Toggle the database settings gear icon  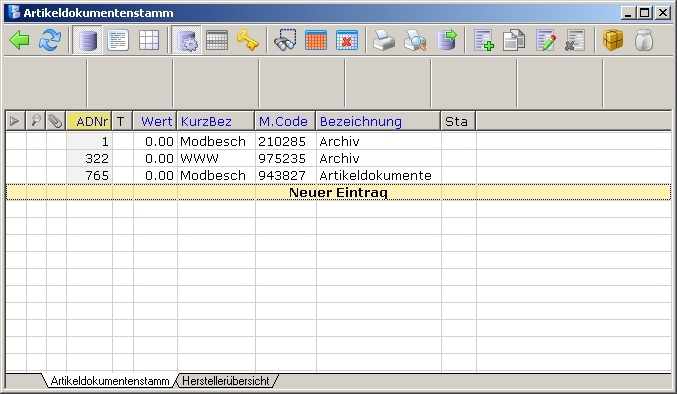tap(187, 40)
